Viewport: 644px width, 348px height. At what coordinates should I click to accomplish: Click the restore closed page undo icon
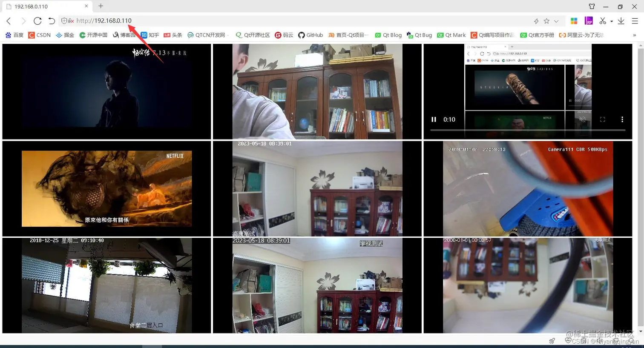click(52, 21)
